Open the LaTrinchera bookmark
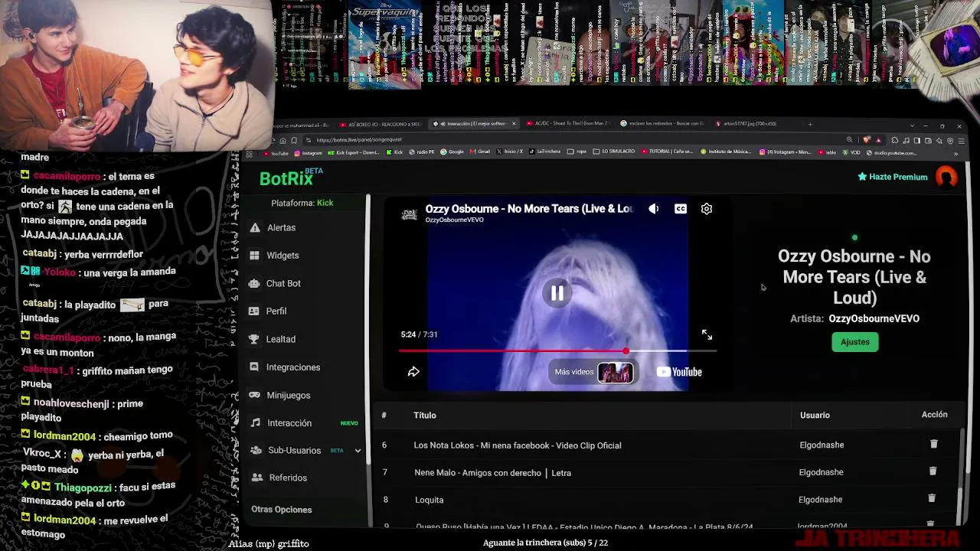The height and width of the screenshot is (551, 980). [x=545, y=152]
